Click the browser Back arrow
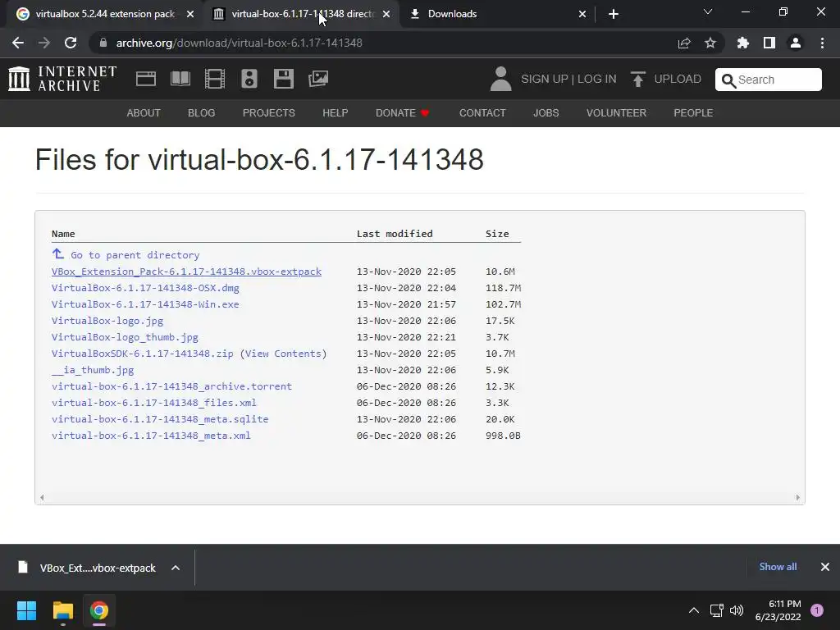The image size is (840, 630). pos(18,43)
